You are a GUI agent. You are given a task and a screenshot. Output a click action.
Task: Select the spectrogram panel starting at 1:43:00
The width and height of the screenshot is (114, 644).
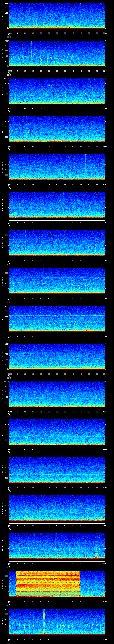57,546
